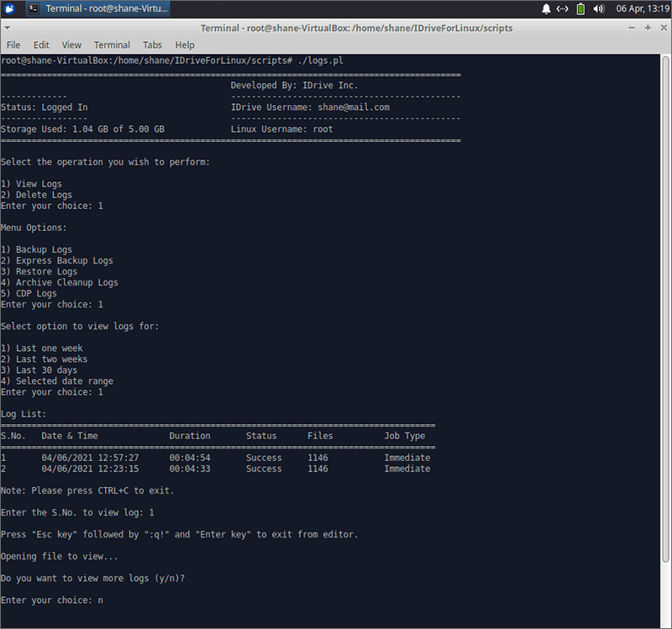Click the battery status icon

[580, 8]
